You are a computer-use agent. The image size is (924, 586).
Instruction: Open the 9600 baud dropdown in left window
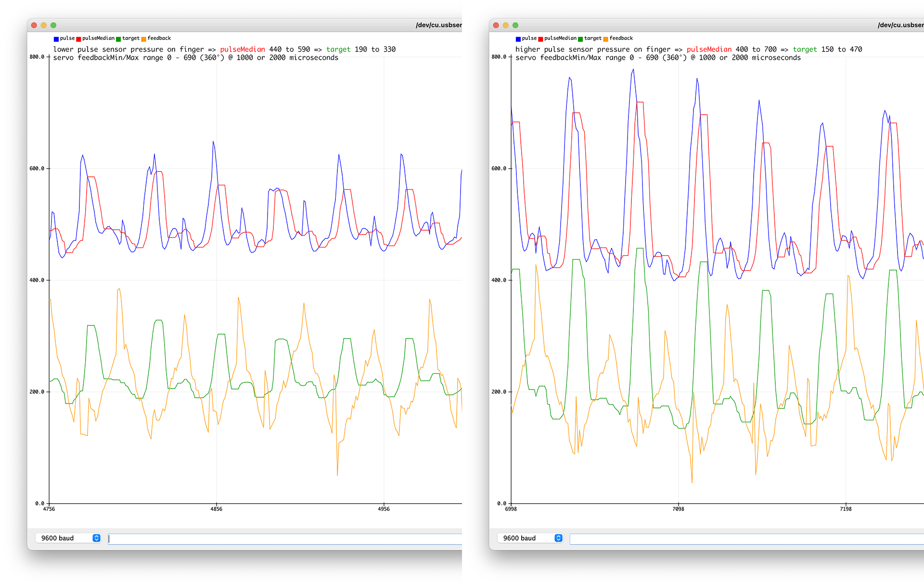pyautogui.click(x=63, y=538)
